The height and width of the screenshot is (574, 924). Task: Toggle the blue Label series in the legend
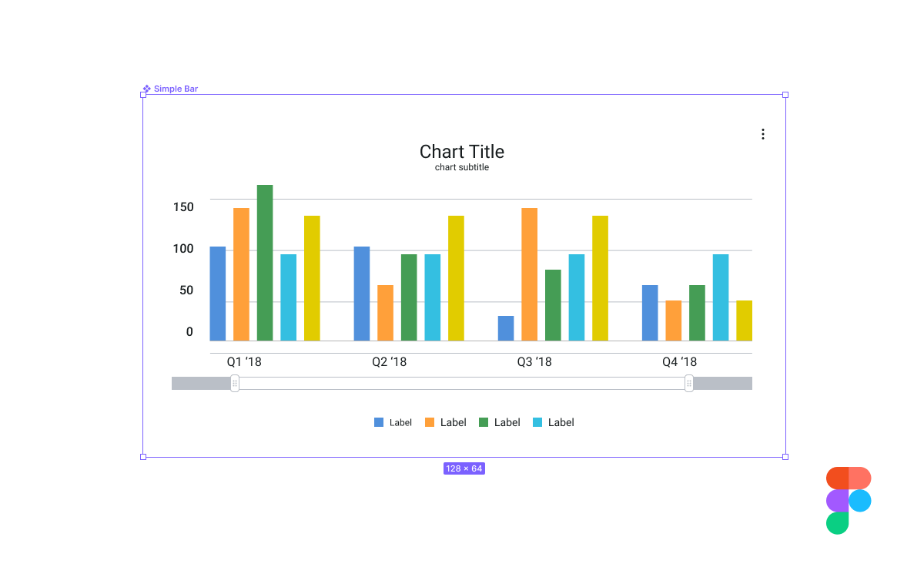pos(393,421)
